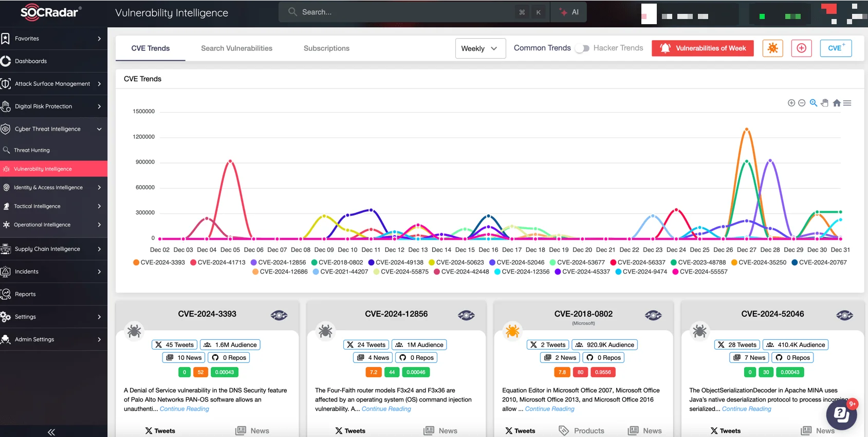Collapse the sidebar with double-arrow icon

pyautogui.click(x=51, y=432)
